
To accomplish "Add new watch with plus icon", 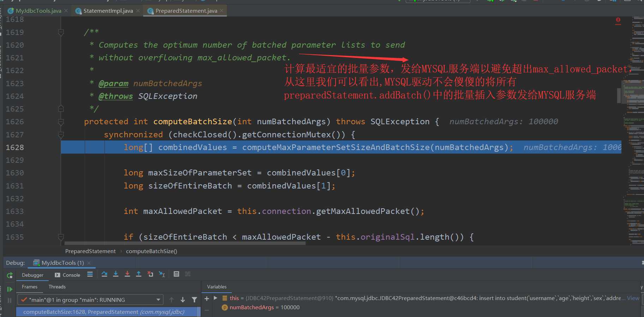I will point(207,299).
